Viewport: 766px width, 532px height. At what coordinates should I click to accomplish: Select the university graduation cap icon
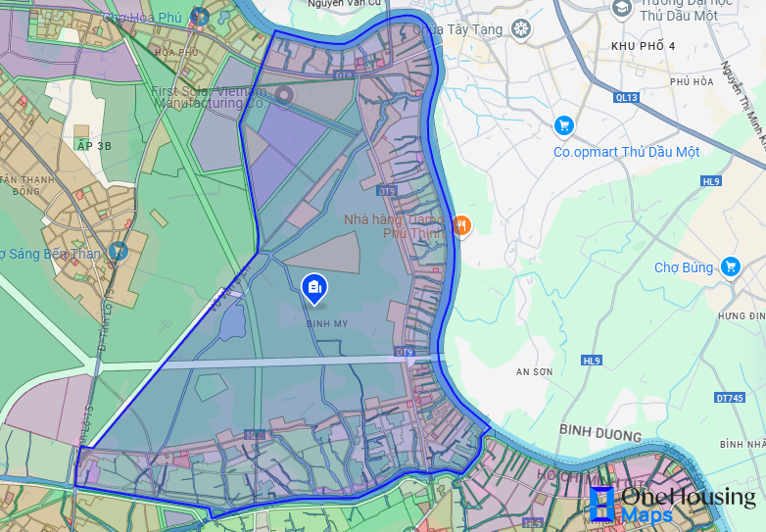pos(621,8)
